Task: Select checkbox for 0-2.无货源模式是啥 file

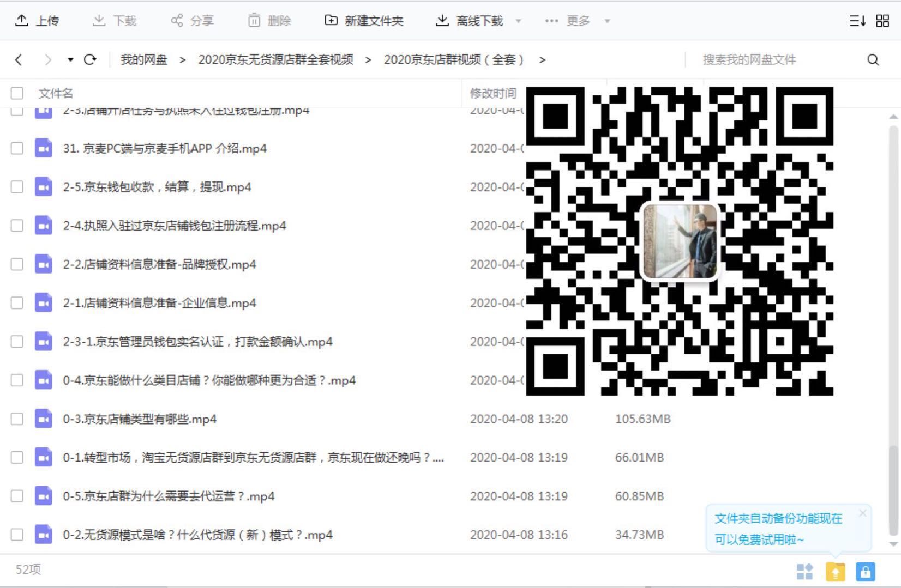Action: click(x=17, y=535)
